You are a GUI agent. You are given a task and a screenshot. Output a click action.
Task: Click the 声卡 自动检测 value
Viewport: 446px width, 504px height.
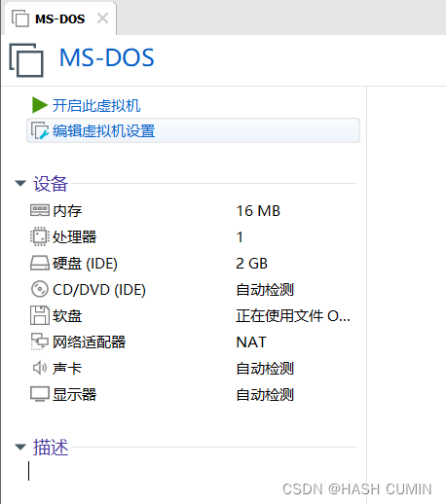[265, 368]
